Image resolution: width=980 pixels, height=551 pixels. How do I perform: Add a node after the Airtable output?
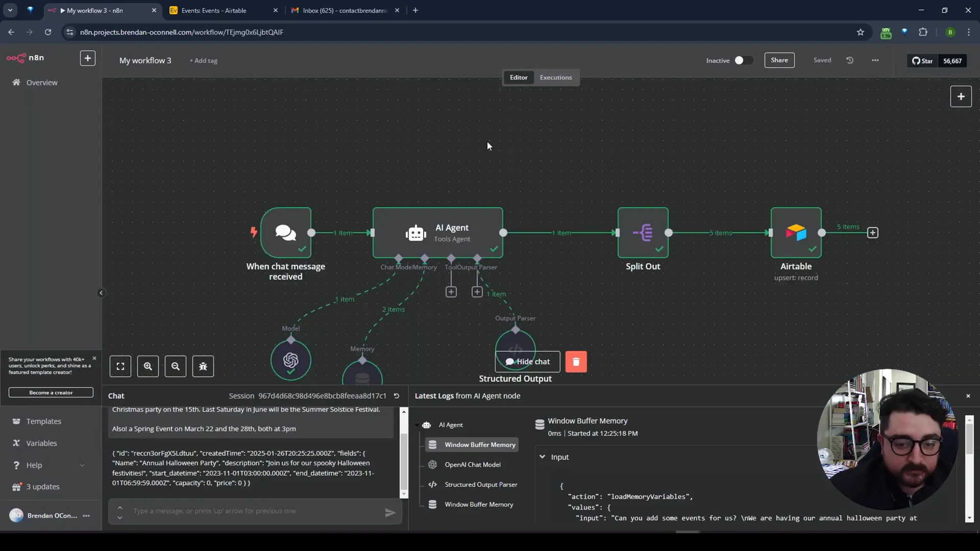pos(873,233)
